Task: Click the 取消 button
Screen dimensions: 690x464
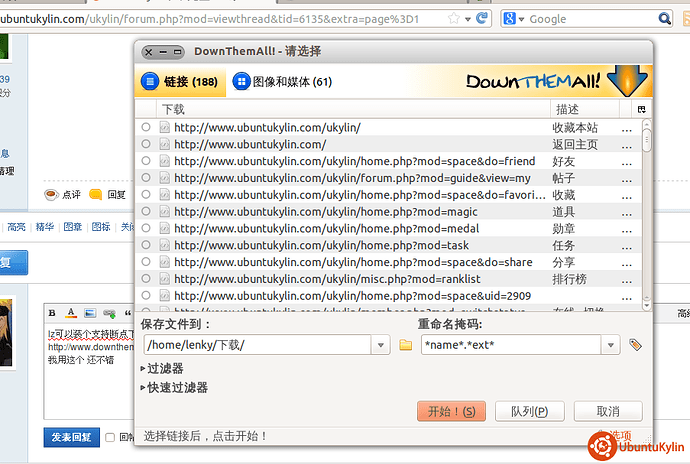Action: pyautogui.click(x=608, y=411)
